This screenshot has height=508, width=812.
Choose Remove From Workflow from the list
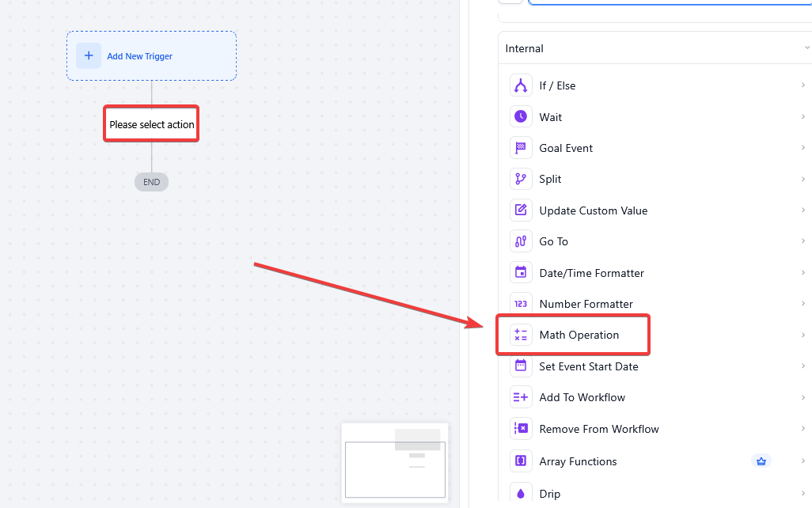click(598, 429)
